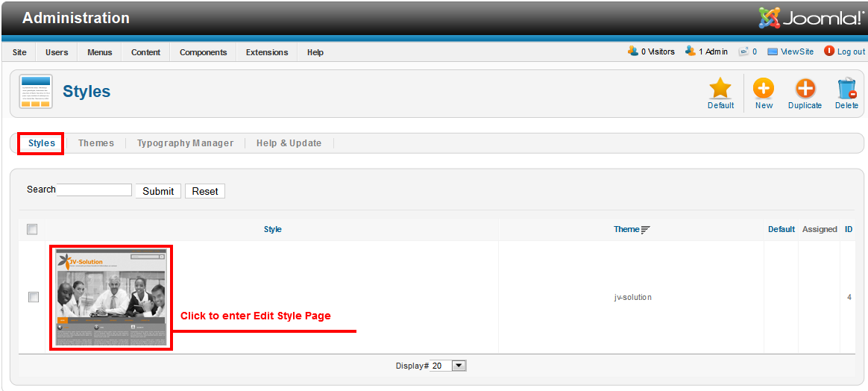Viewport: 868px width, 391px height.
Task: Click the Theme column sort icon
Action: click(x=646, y=229)
